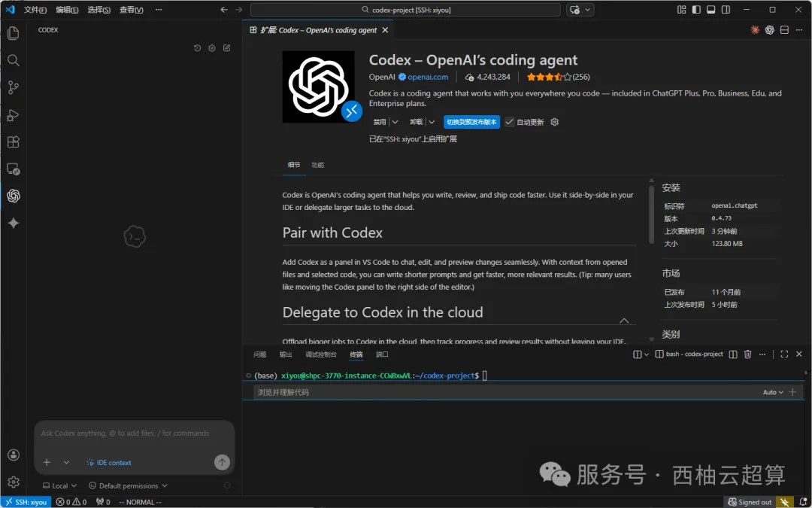Image resolution: width=812 pixels, height=508 pixels.
Task: Toggle bottom panel visibility
Action: 711,10
